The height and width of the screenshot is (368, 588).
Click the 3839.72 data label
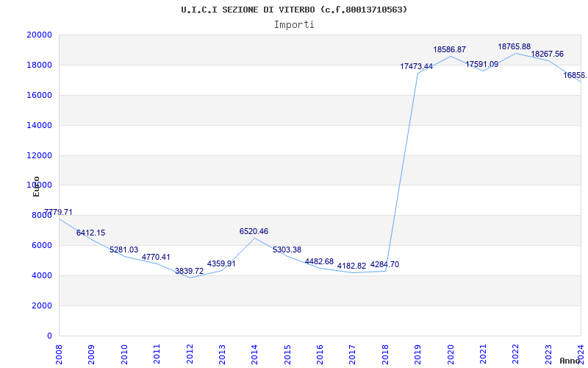(x=190, y=271)
